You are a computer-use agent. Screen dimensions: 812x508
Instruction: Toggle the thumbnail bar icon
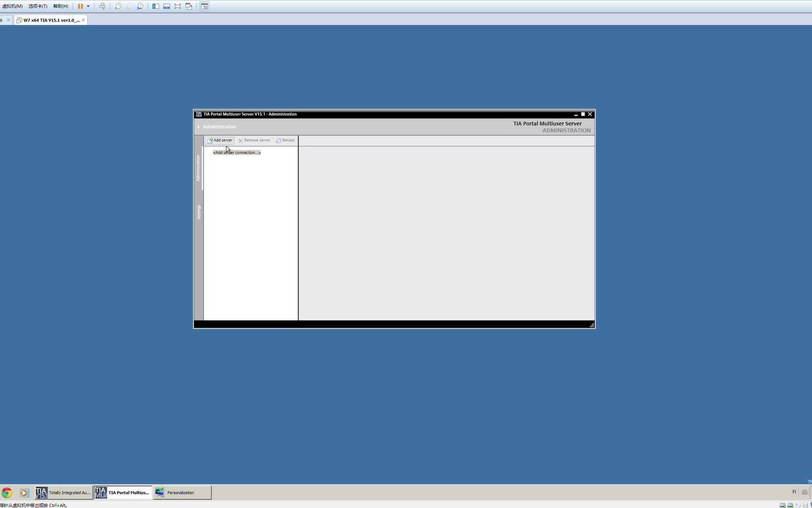click(166, 6)
